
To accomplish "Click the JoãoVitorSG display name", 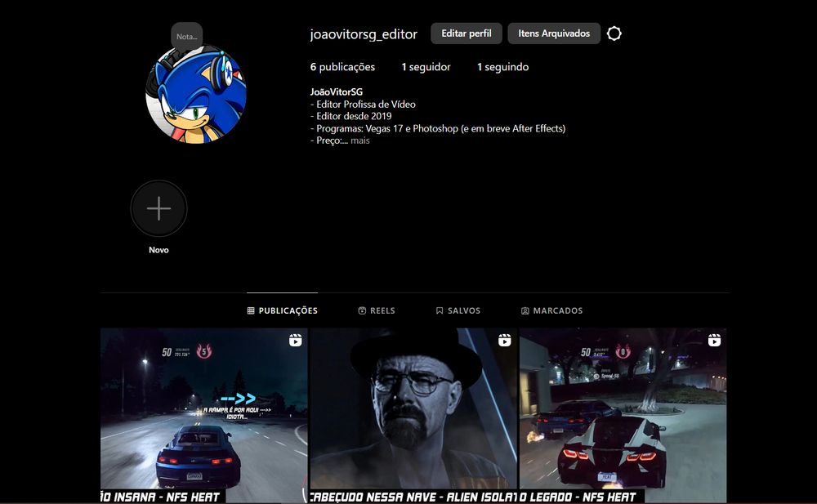I will (336, 91).
